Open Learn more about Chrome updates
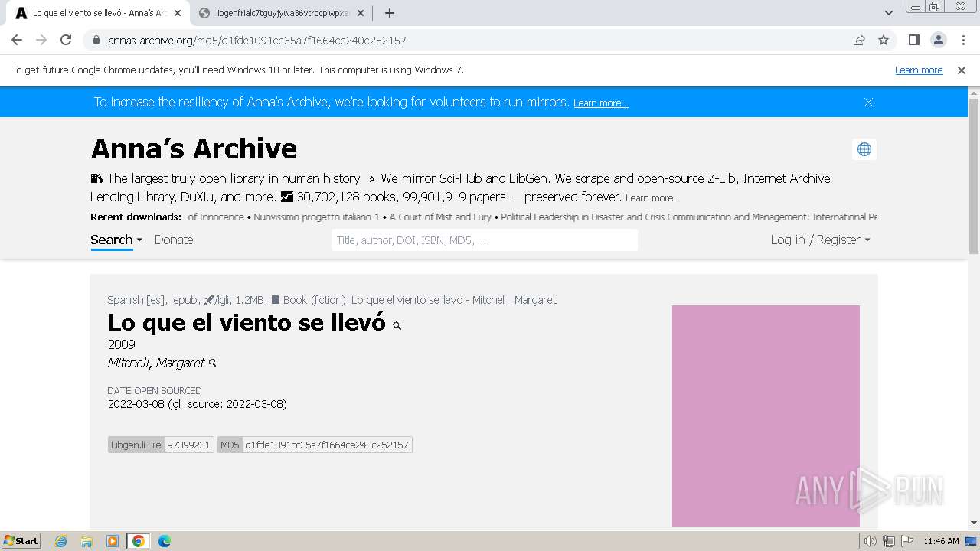Image resolution: width=980 pixels, height=551 pixels. click(x=919, y=70)
